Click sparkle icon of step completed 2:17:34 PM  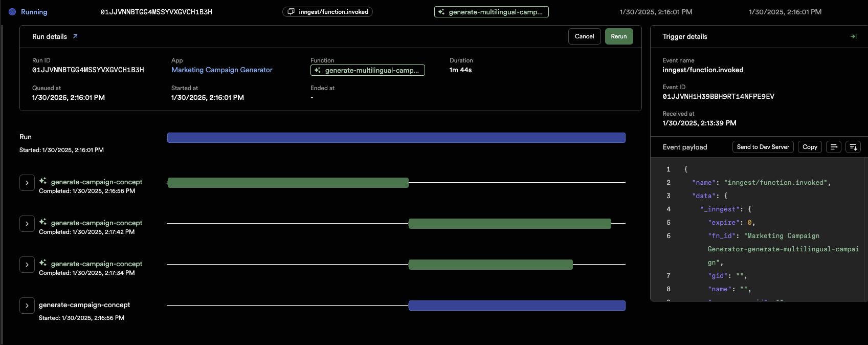point(43,263)
